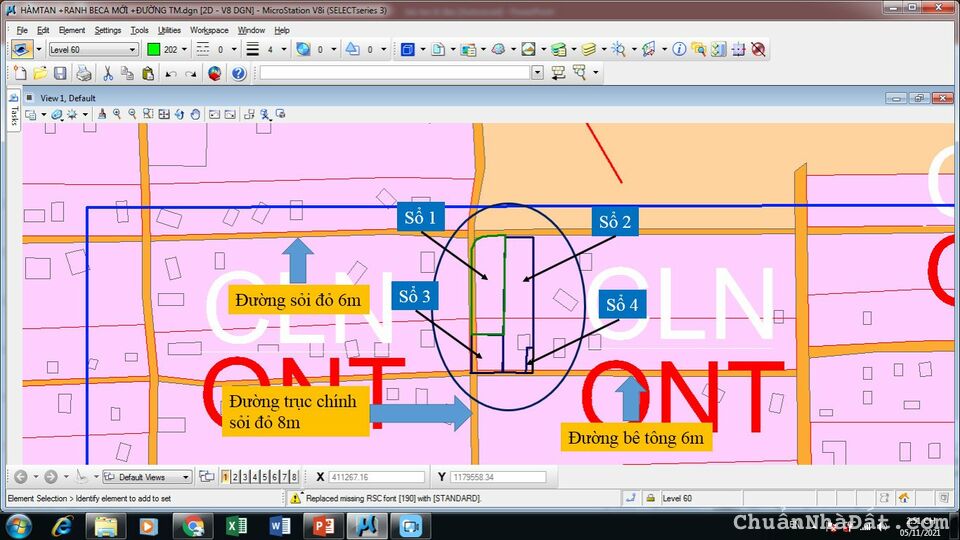The image size is (960, 540).
Task: Click the Element Information icon
Action: [x=679, y=49]
